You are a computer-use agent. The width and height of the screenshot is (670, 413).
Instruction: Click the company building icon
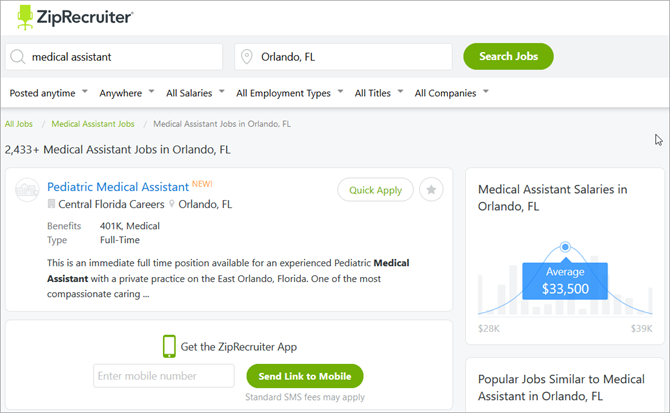pyautogui.click(x=52, y=204)
